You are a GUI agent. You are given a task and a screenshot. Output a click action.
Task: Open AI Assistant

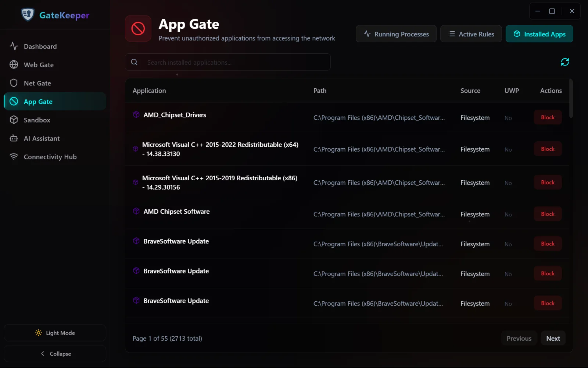[55, 138]
